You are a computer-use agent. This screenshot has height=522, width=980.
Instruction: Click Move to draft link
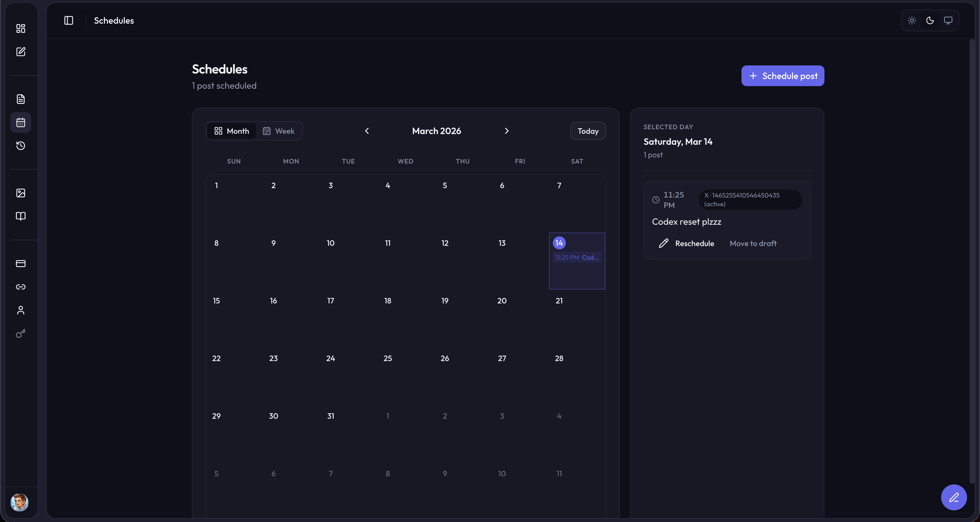click(x=753, y=243)
